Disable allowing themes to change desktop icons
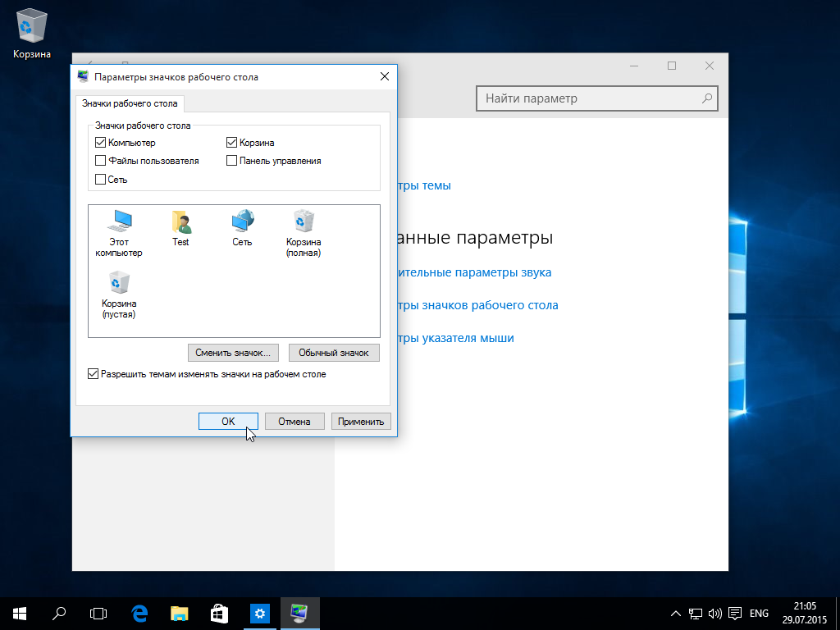Image resolution: width=840 pixels, height=630 pixels. point(93,374)
